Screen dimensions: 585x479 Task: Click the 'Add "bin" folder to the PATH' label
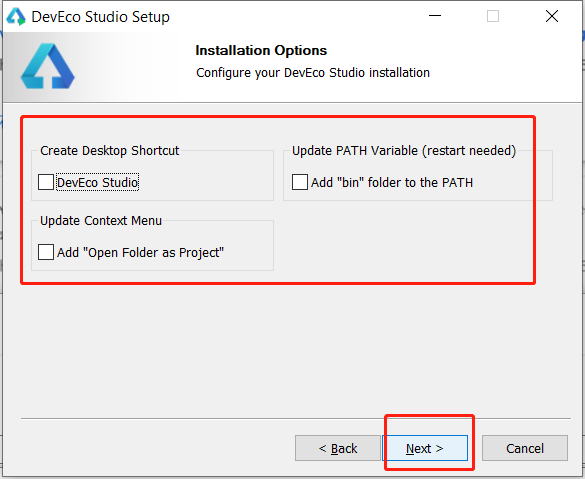[392, 182]
